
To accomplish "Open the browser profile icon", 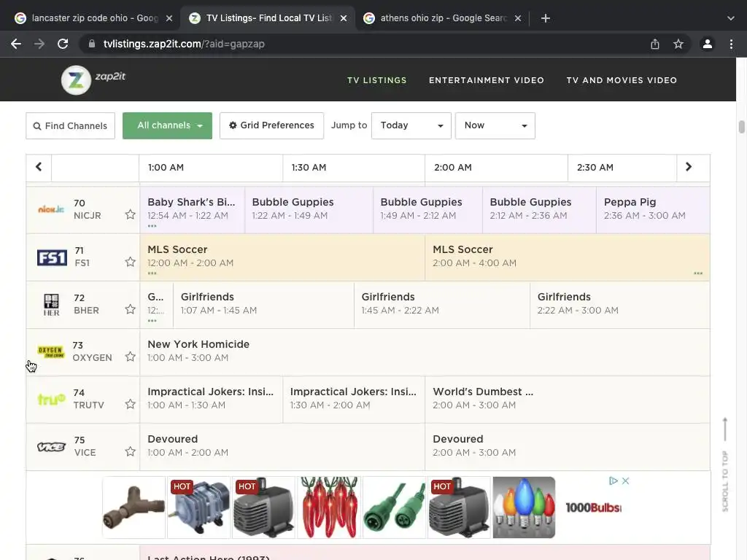I will coord(708,44).
